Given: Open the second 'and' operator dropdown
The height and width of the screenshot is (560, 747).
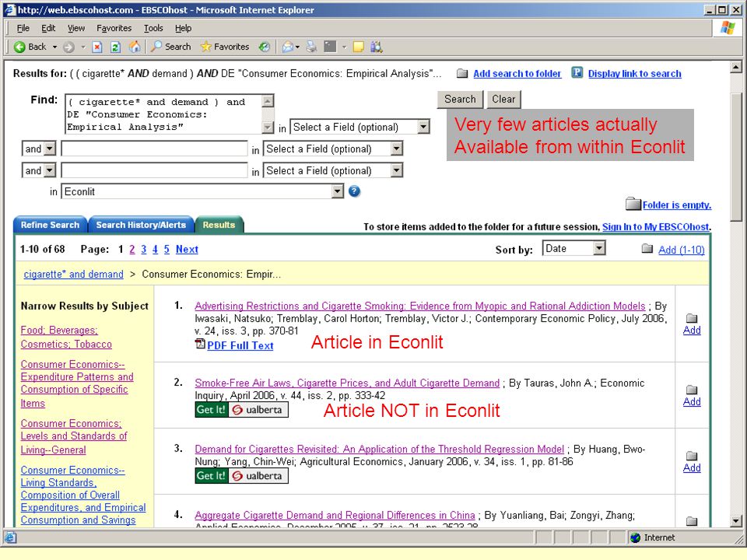Looking at the screenshot, I should coord(39,170).
